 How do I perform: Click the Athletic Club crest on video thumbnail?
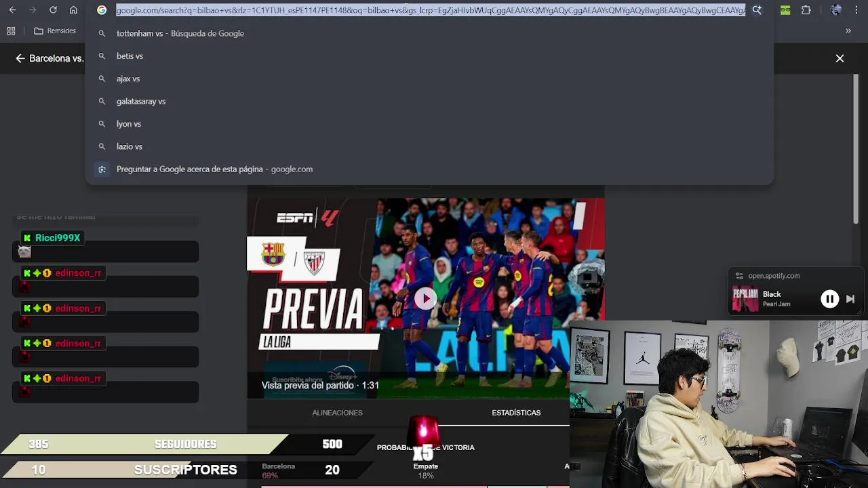click(x=314, y=263)
